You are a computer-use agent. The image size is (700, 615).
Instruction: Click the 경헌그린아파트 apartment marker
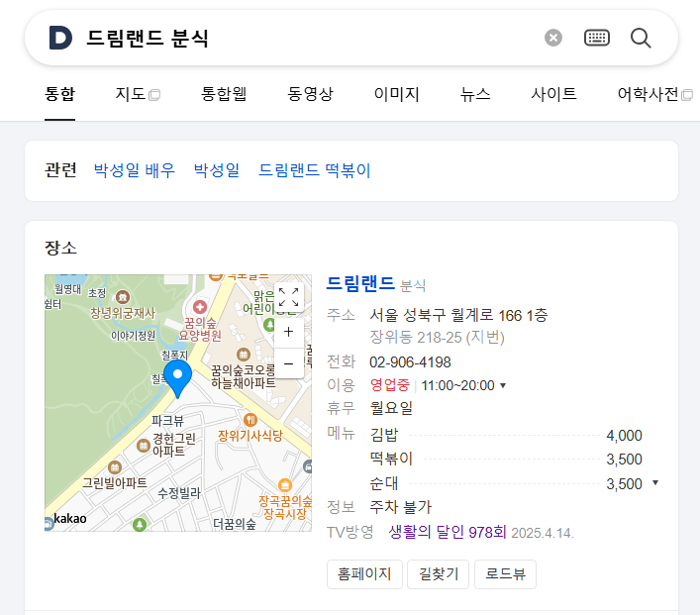click(143, 446)
